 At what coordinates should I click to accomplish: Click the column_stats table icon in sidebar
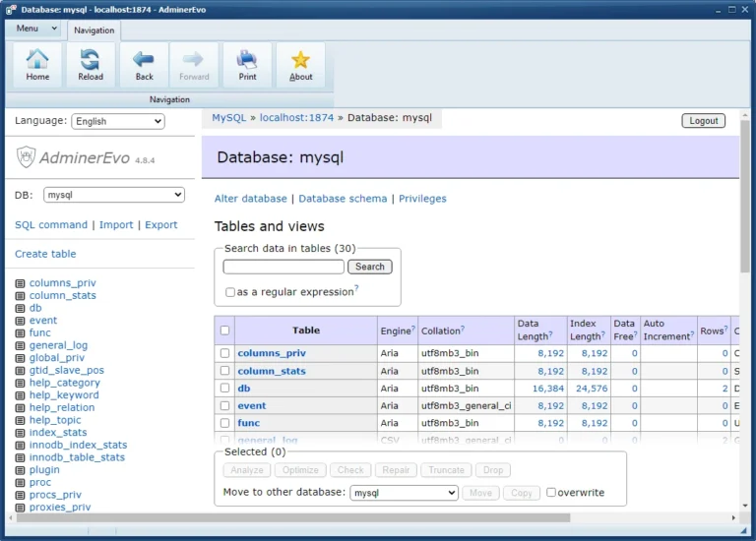pos(21,296)
